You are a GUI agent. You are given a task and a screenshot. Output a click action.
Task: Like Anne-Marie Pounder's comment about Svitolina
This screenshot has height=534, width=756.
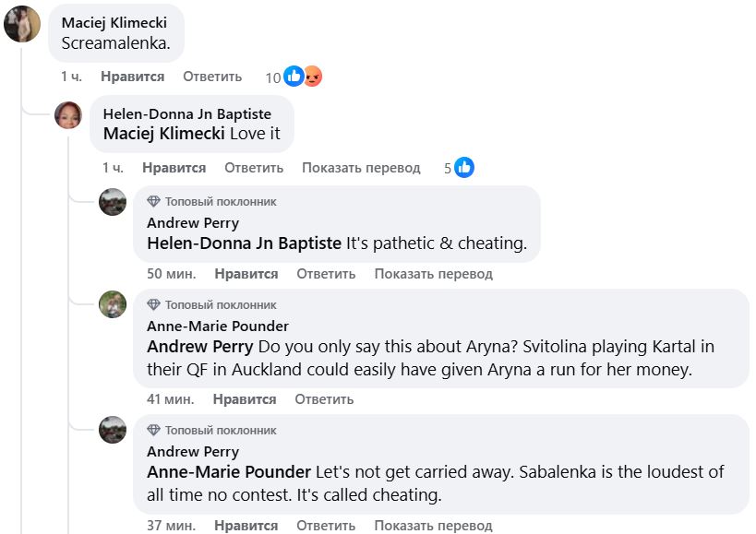pos(244,399)
